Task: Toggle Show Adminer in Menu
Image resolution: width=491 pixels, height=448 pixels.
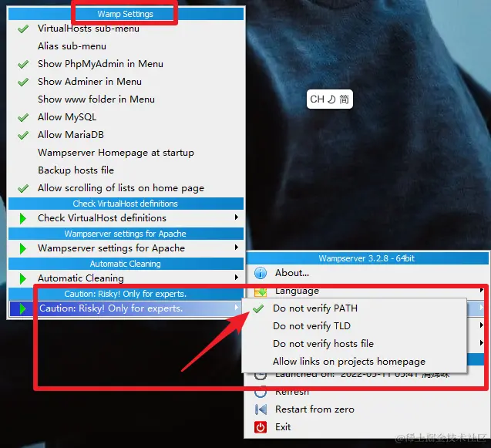Action: click(x=126, y=82)
